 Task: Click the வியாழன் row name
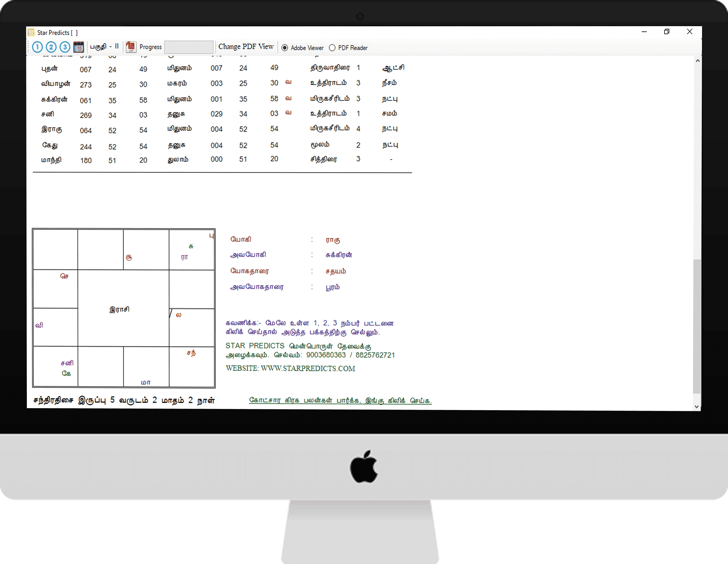point(56,84)
